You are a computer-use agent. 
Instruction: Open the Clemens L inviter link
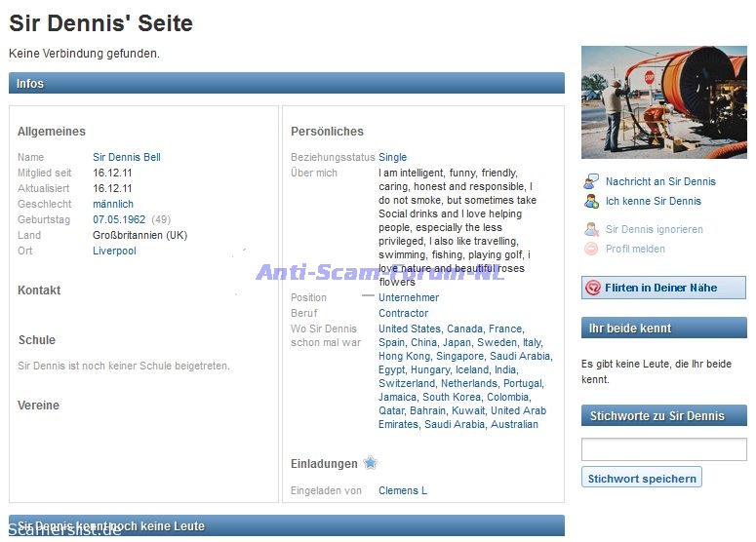click(402, 490)
